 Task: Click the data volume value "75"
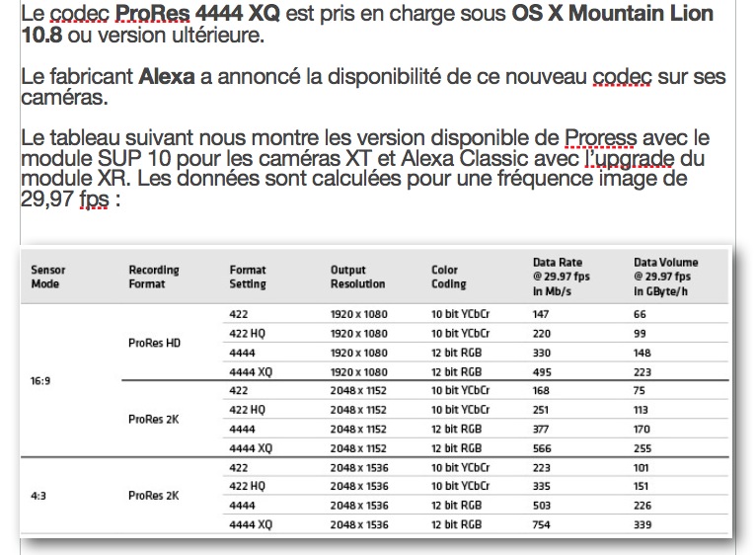pyautogui.click(x=640, y=390)
